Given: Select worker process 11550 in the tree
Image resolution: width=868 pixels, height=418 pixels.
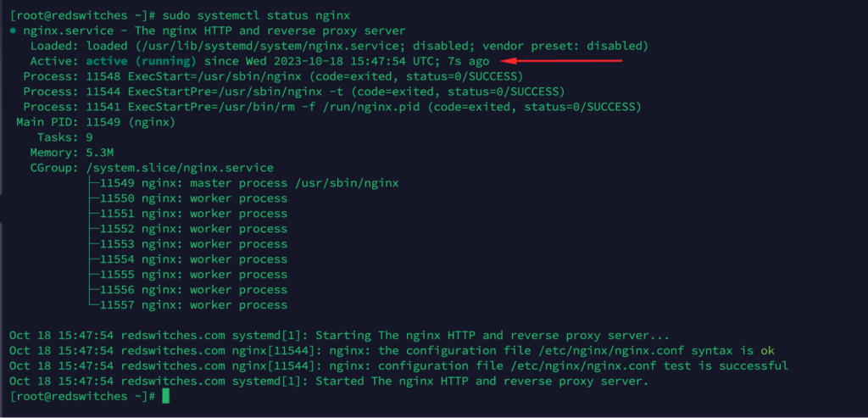Looking at the screenshot, I should tap(193, 198).
